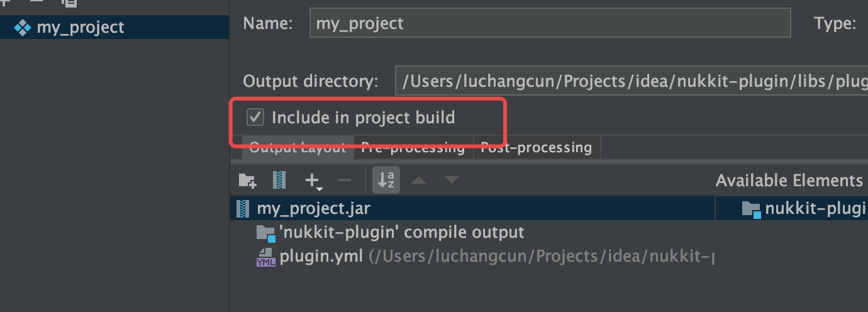Image resolution: width=868 pixels, height=312 pixels.
Task: Uncheck Include in project build
Action: [255, 118]
